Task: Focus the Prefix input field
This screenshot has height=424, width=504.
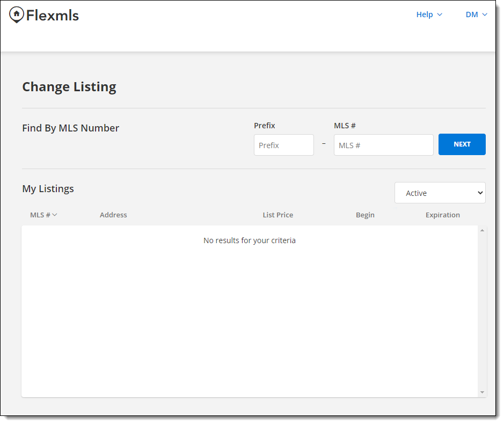Action: pyautogui.click(x=283, y=145)
